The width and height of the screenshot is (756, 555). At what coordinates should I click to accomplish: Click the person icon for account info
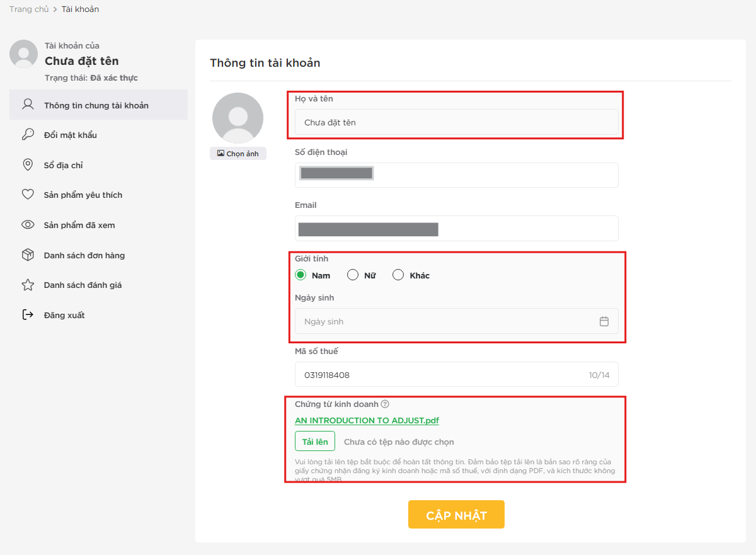point(28,105)
